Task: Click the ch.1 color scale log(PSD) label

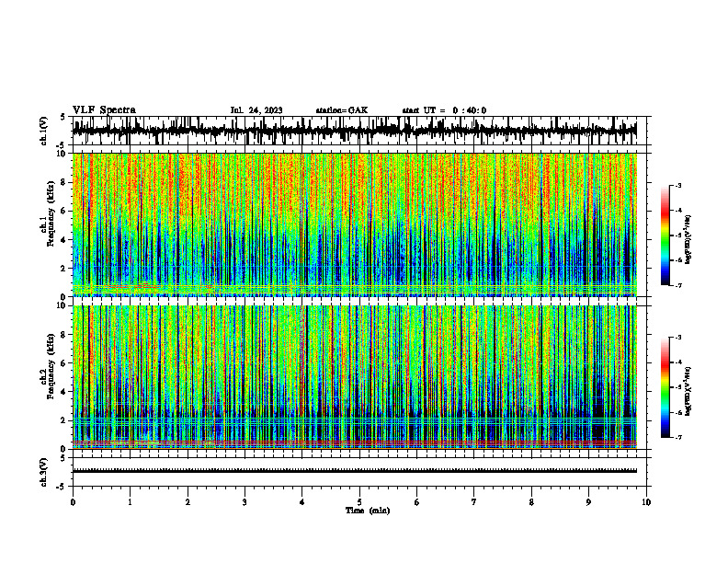Action: click(x=688, y=240)
